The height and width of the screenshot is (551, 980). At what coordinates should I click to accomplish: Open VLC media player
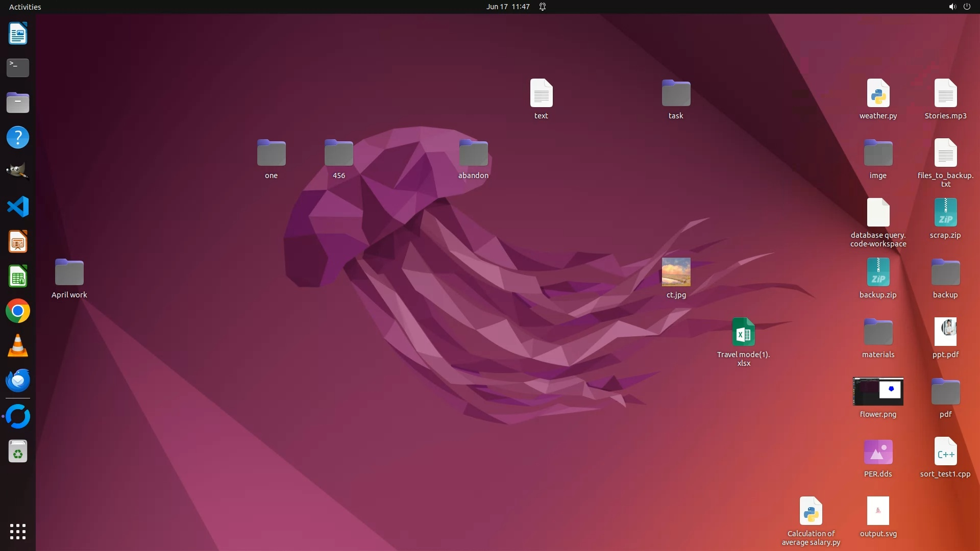(18, 346)
